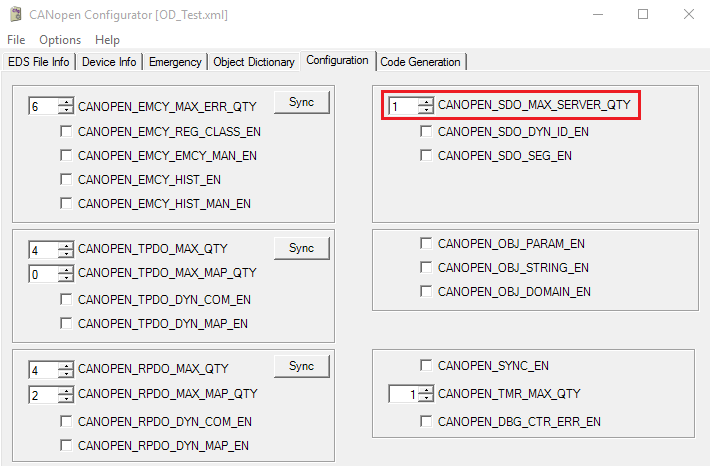
Task: Enable CANOPEN_TPDO_DYN_MAP_EN checkbox
Action: 66,323
